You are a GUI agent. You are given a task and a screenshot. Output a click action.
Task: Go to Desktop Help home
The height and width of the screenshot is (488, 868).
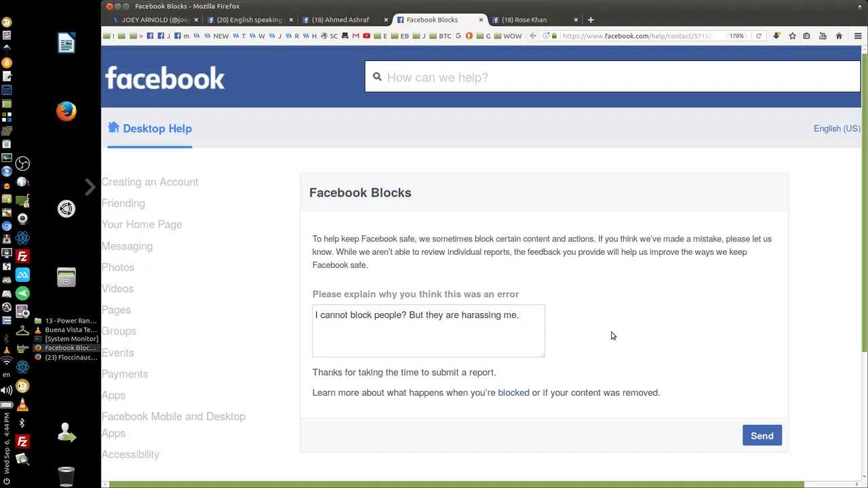tap(150, 128)
